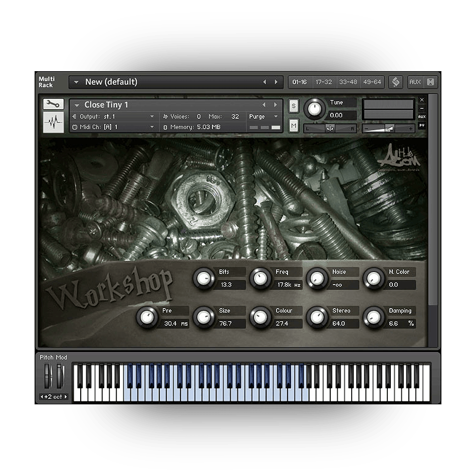Click the PV button on instrument header
This screenshot has height=476, width=476.
point(422,125)
